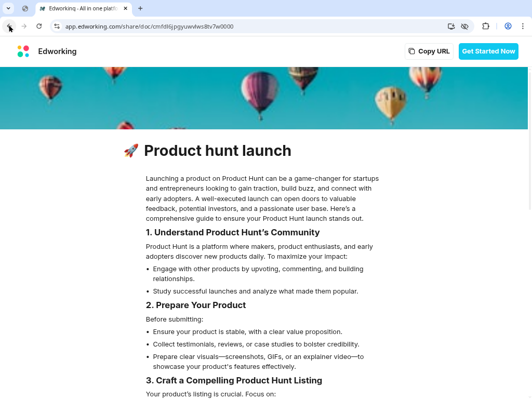Open the site information icon
532x399 pixels.
click(x=57, y=26)
